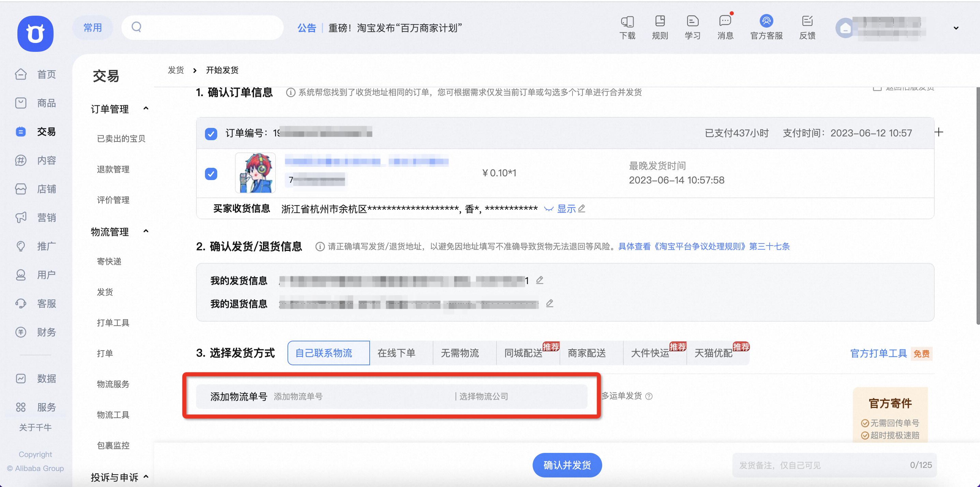Open the 用户 users icon
Image resolution: width=980 pixels, height=487 pixels.
(x=21, y=275)
